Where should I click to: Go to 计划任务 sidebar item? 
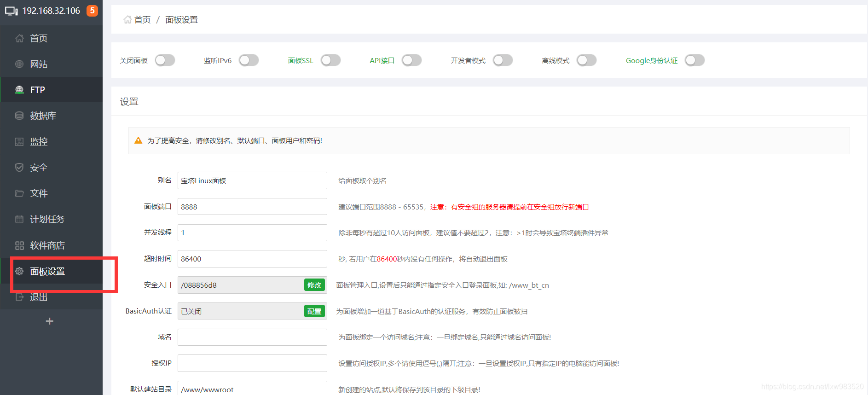52,219
